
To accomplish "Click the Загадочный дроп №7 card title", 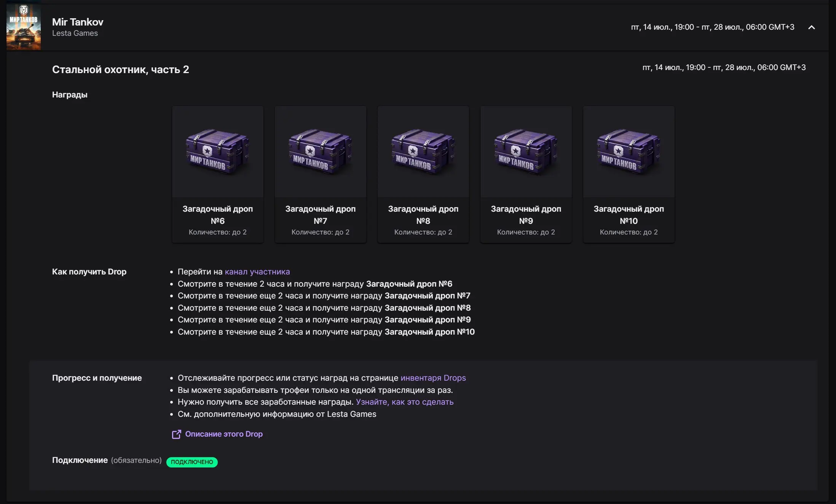I will [321, 215].
